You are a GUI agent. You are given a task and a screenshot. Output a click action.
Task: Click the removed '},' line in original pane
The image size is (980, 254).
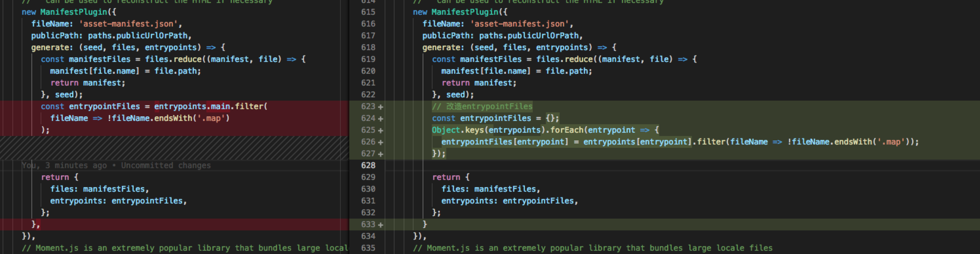pos(36,225)
